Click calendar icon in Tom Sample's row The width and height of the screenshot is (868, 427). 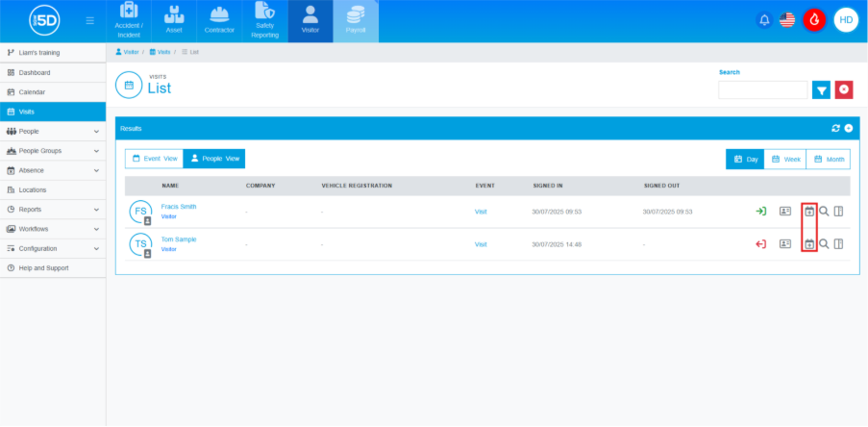(x=809, y=244)
